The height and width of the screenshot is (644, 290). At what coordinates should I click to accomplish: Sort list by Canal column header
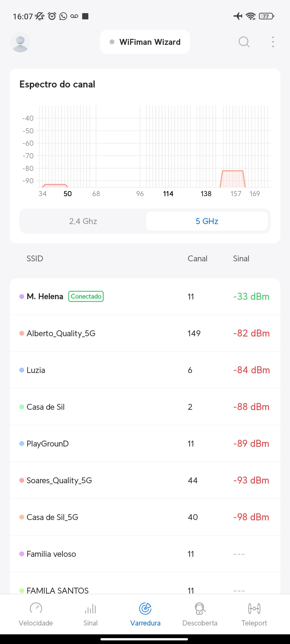[x=197, y=259]
